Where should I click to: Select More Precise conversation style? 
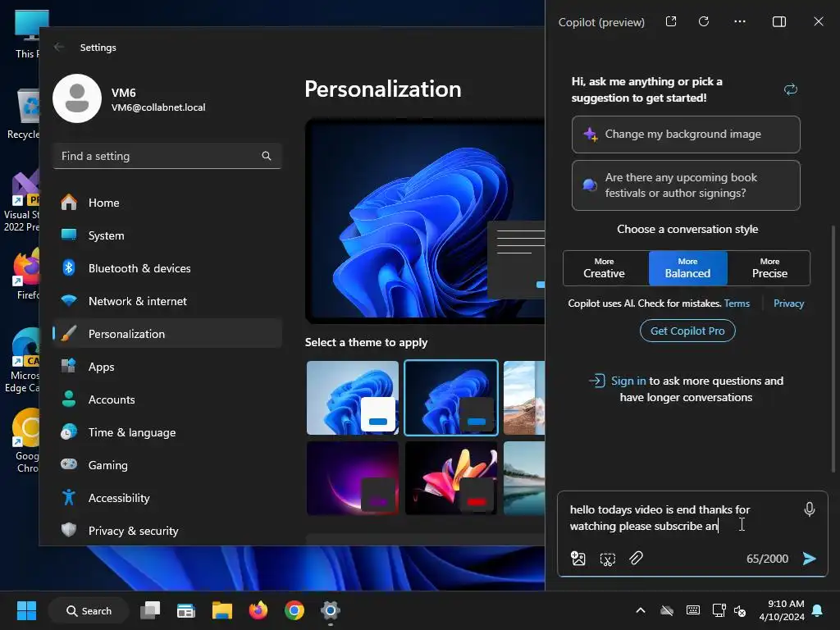click(769, 268)
